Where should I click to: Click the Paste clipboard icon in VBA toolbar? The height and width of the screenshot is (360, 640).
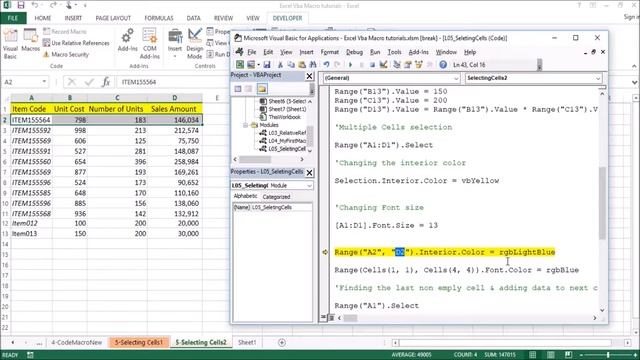302,64
